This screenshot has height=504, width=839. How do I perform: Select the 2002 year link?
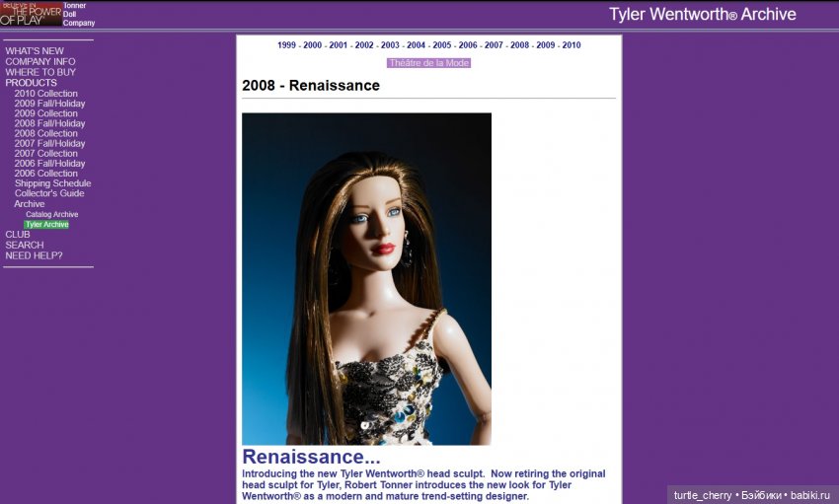(x=364, y=45)
